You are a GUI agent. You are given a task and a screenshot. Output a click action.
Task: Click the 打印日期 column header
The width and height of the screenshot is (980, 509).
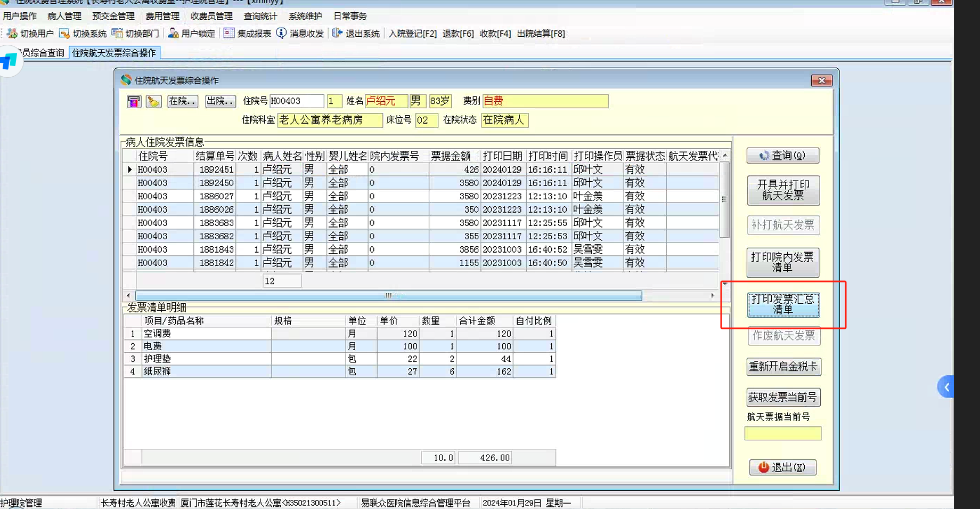pos(503,156)
